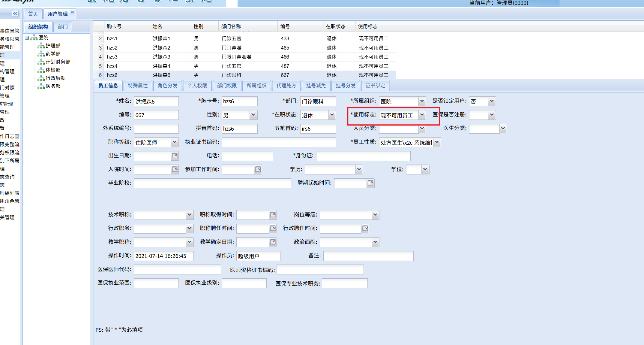
Task: Select the 计划财务部 tree node
Action: coord(58,62)
